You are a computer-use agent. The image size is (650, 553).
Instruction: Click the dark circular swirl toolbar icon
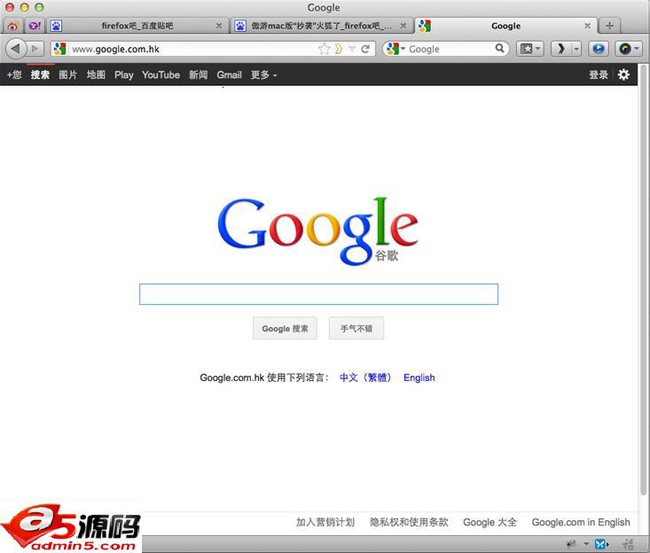point(624,49)
